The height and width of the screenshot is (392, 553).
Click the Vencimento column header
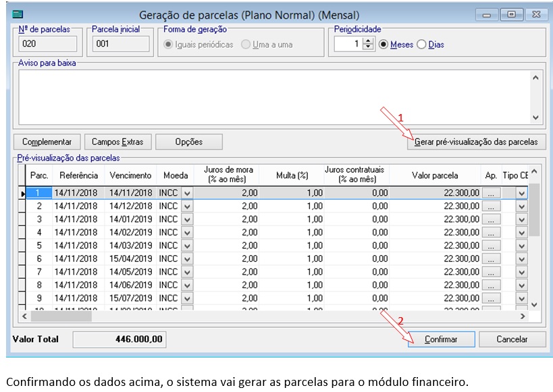coord(130,175)
